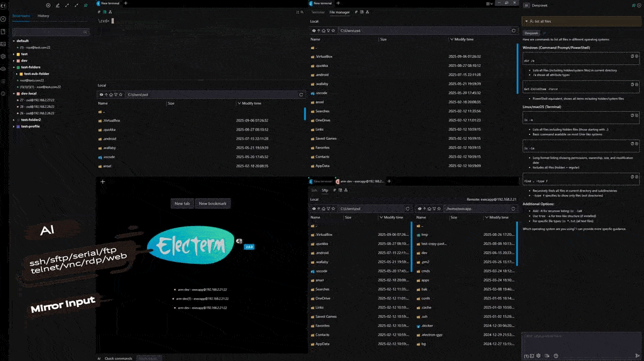Collapse the 'test-folders' bookmark group
Screen dimensions: 644x361
tap(13, 67)
